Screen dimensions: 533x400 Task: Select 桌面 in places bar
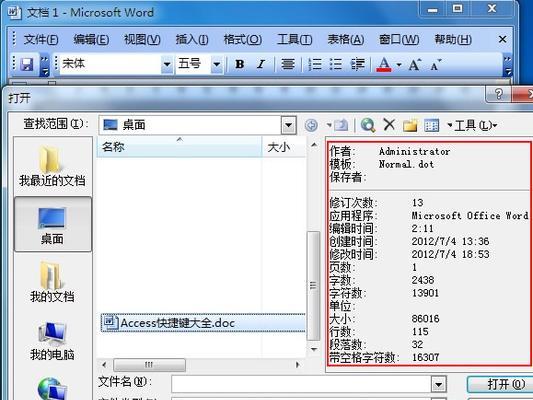(x=53, y=224)
